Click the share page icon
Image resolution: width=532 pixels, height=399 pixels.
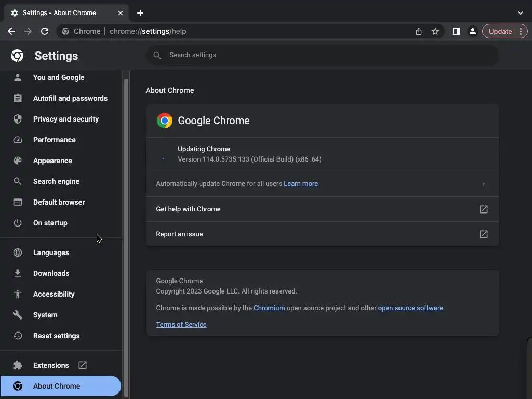(419, 31)
